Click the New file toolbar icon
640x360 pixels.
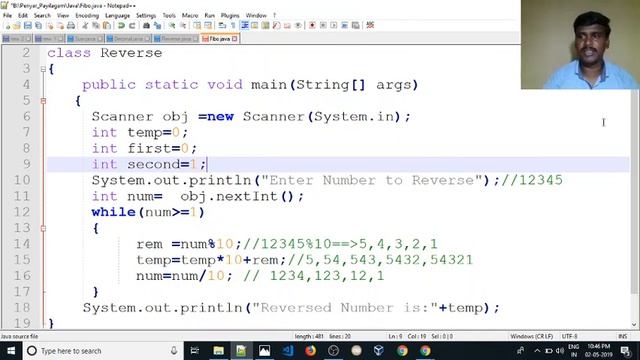[7, 25]
